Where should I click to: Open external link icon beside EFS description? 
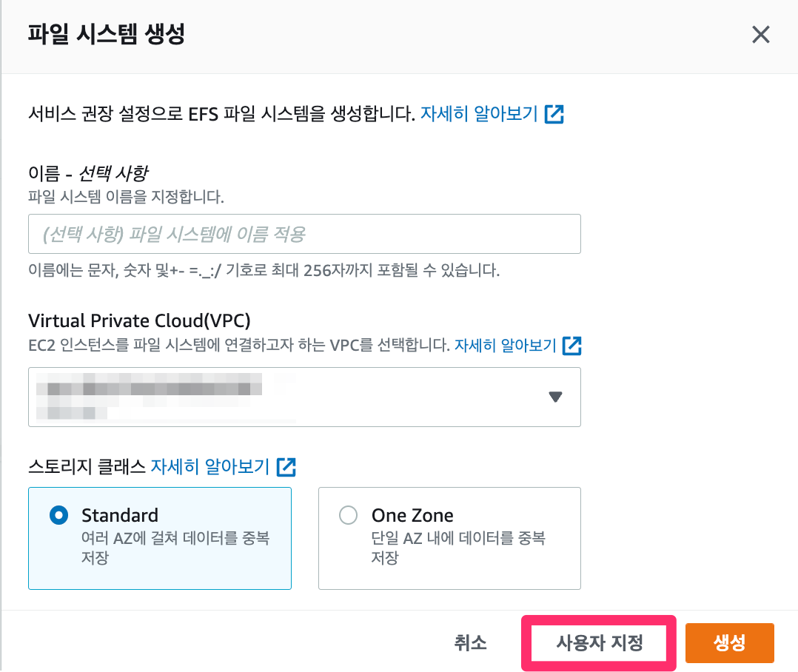[554, 114]
